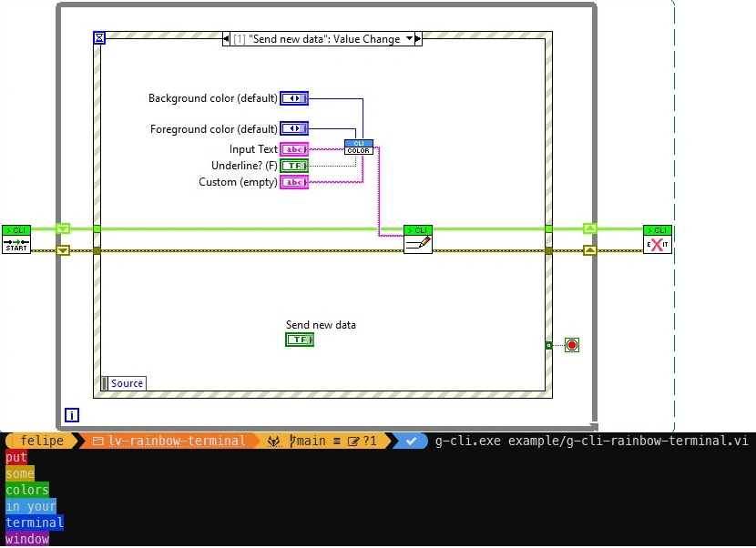Image resolution: width=756 pixels, height=548 pixels.
Task: Click the loop iteration terminal i
Action: (71, 415)
